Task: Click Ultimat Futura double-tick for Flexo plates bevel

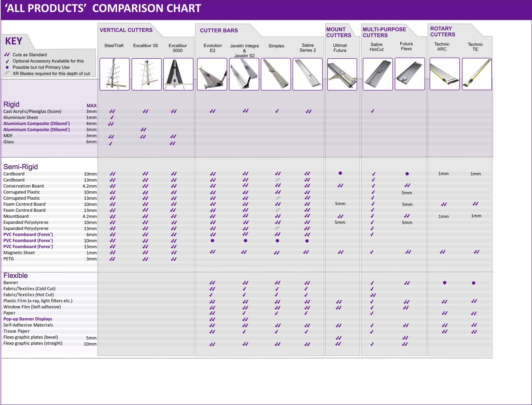Action: pyautogui.click(x=339, y=338)
